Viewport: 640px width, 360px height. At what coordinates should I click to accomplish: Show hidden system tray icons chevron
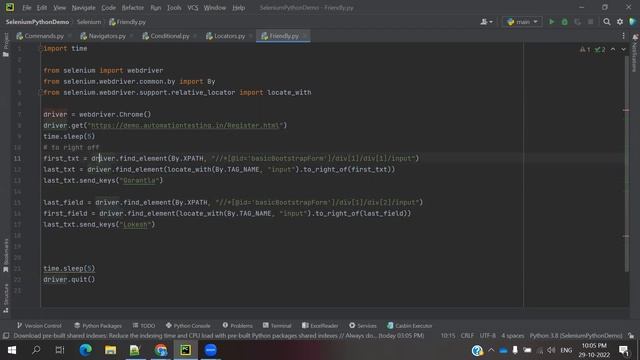tap(491, 350)
